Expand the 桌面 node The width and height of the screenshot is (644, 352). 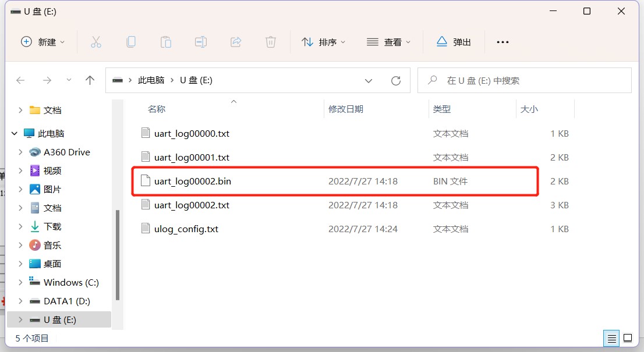[20, 264]
